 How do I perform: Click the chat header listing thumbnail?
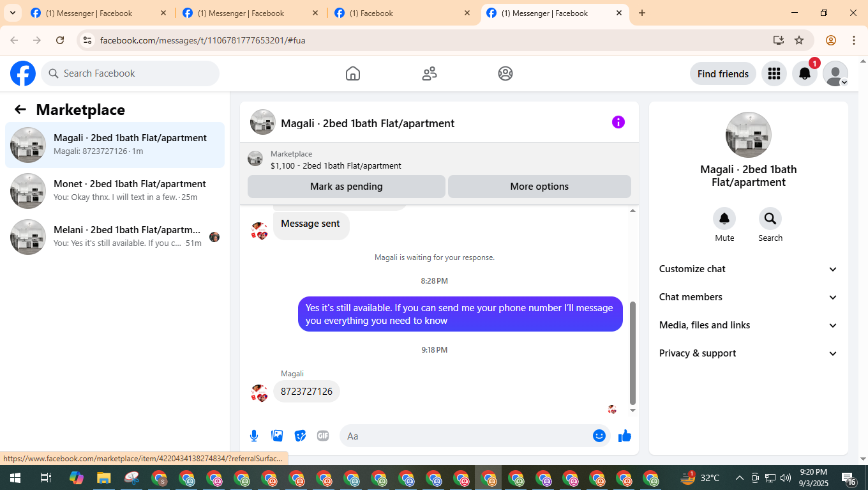click(263, 122)
